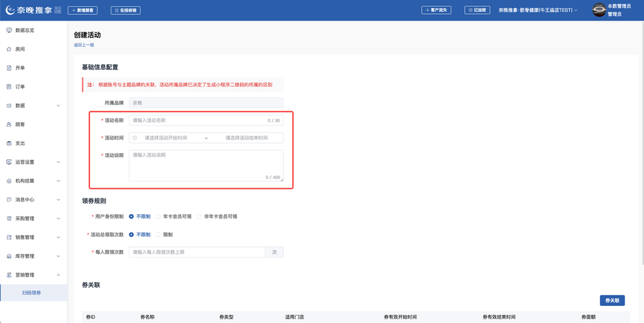Click the 支出 wallet icon in sidebar
This screenshot has height=323, width=644.
pos(9,143)
